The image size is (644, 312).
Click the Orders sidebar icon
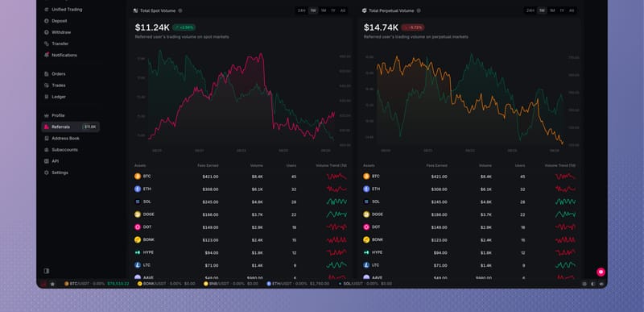tap(47, 74)
